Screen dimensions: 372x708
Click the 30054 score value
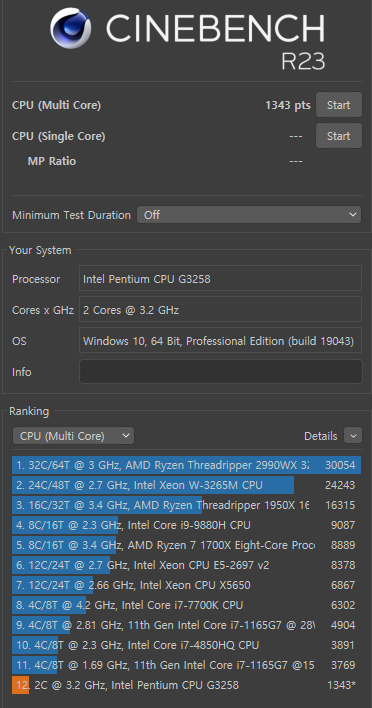[x=340, y=465]
